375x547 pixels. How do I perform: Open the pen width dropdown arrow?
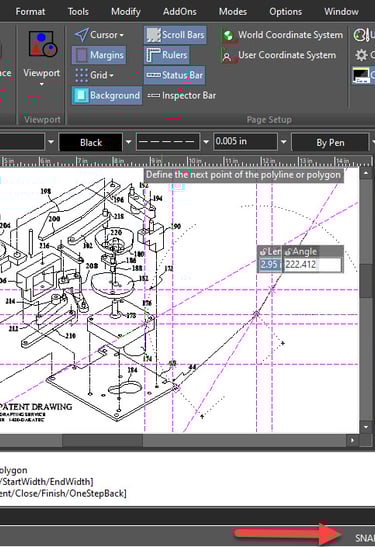[x=284, y=142]
